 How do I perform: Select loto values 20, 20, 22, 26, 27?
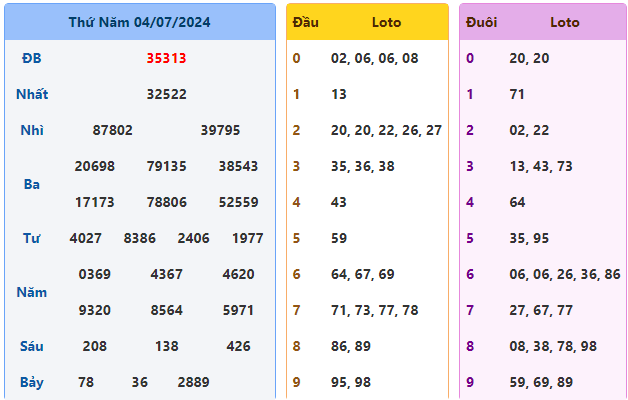(386, 130)
